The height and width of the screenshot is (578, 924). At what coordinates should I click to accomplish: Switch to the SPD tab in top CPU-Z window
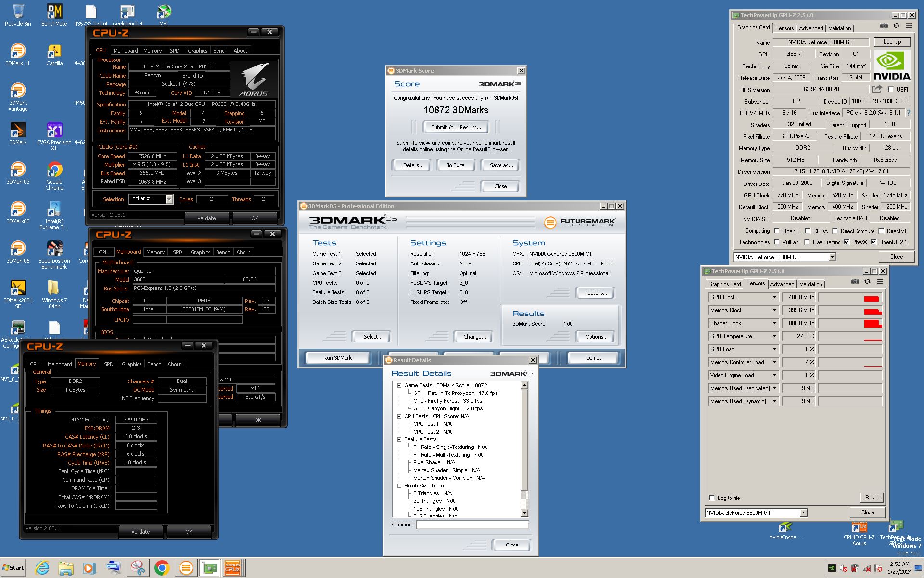click(175, 51)
